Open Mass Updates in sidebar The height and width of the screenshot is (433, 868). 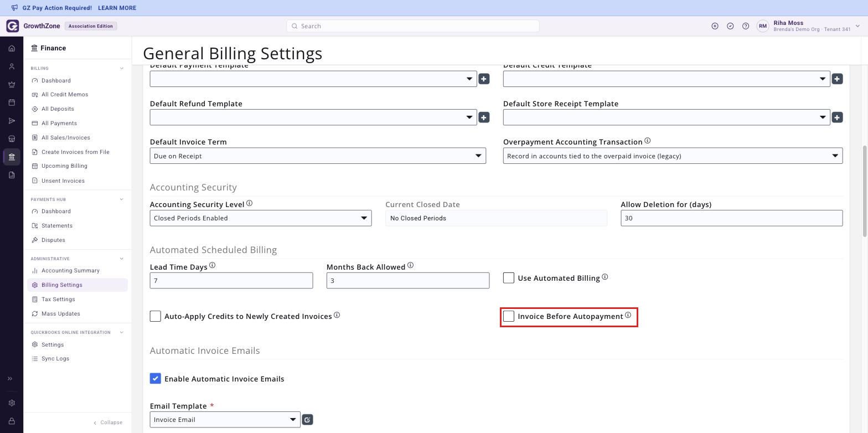point(61,314)
